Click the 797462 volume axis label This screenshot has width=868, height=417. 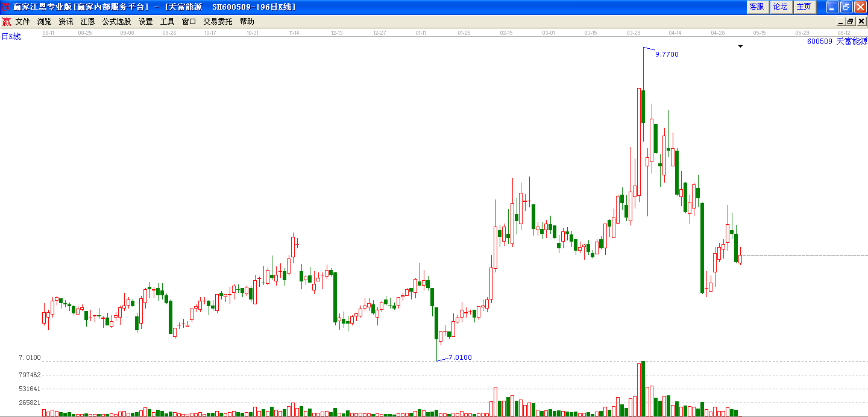pos(30,374)
